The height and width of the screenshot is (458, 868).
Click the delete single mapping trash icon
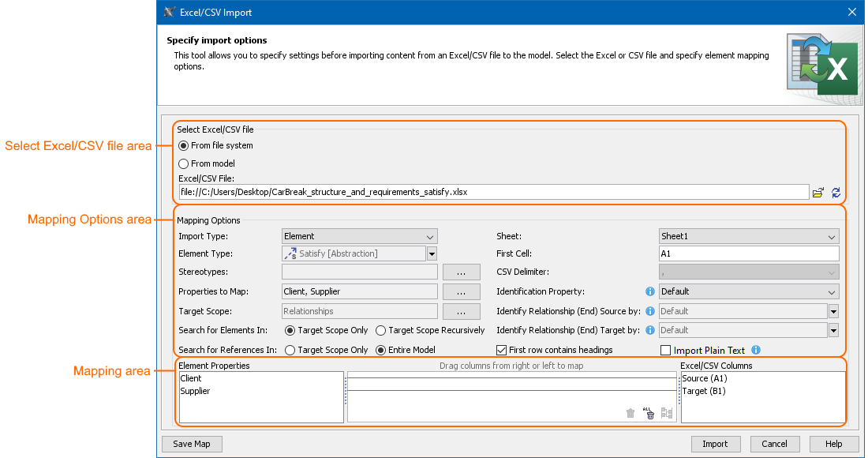[630, 413]
